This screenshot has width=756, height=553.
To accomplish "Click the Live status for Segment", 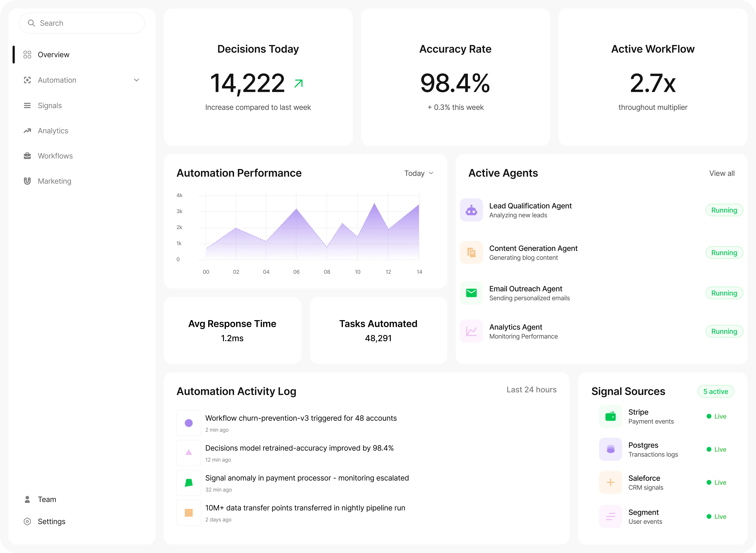I will point(716,517).
